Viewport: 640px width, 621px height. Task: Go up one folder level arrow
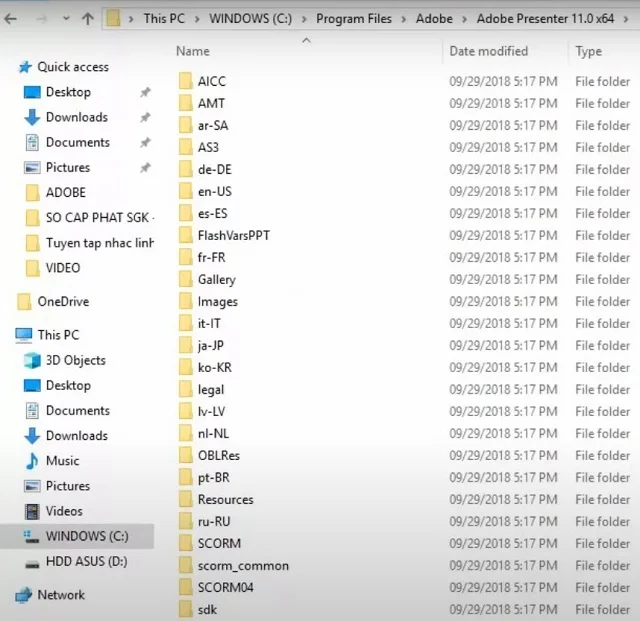click(88, 19)
